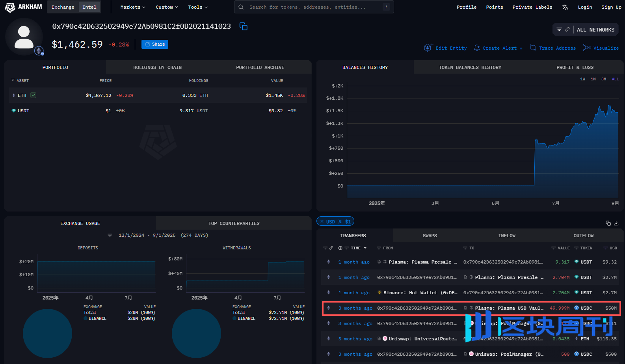Open ETH price chart icon
This screenshot has height=364, width=625.
(x=33, y=95)
